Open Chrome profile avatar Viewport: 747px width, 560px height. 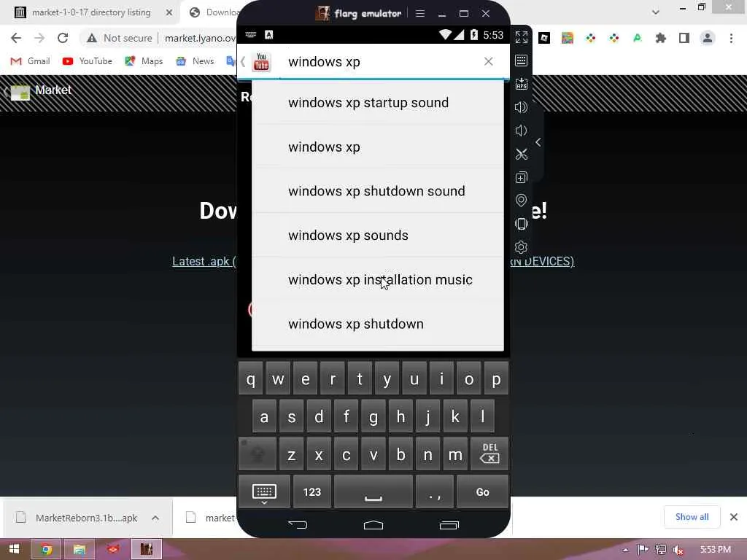point(708,38)
